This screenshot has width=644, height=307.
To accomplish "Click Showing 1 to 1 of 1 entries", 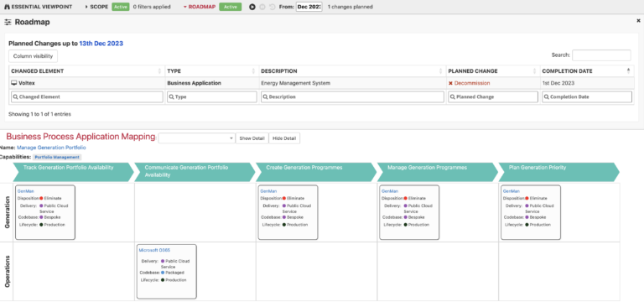I will point(40,114).
